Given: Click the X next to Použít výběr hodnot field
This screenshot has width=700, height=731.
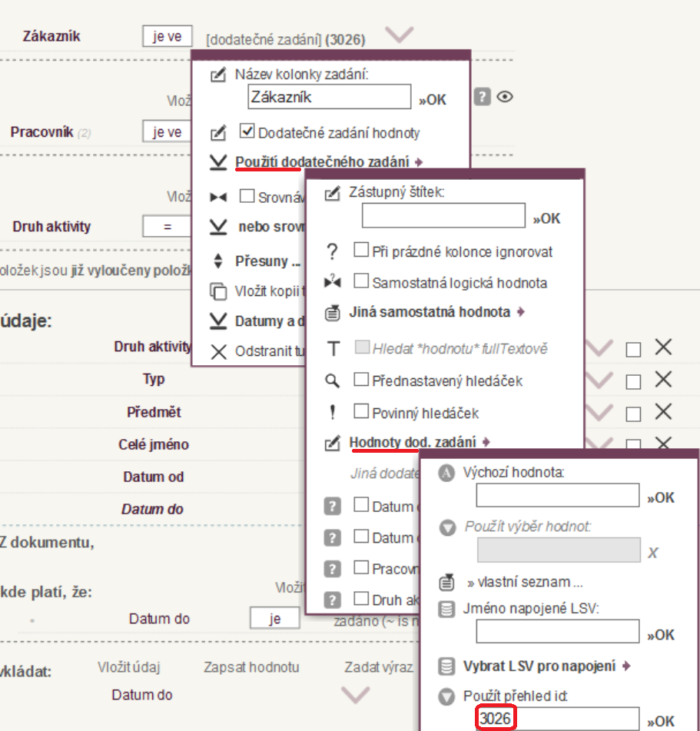Looking at the screenshot, I should (x=652, y=553).
